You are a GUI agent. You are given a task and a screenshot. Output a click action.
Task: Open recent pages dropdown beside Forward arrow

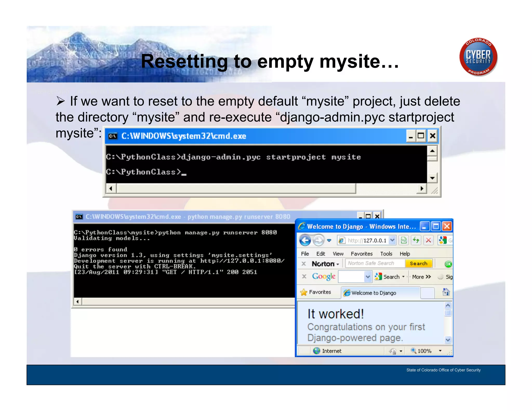click(x=329, y=241)
